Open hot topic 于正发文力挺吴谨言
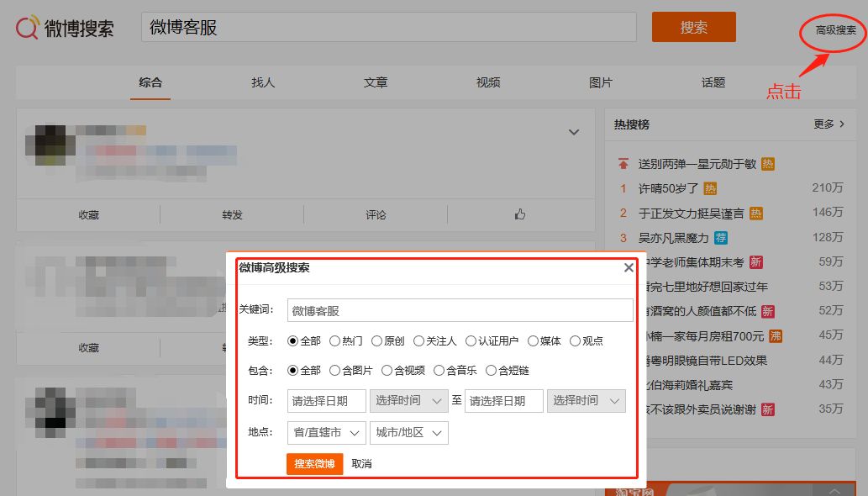The image size is (868, 496). [692, 214]
